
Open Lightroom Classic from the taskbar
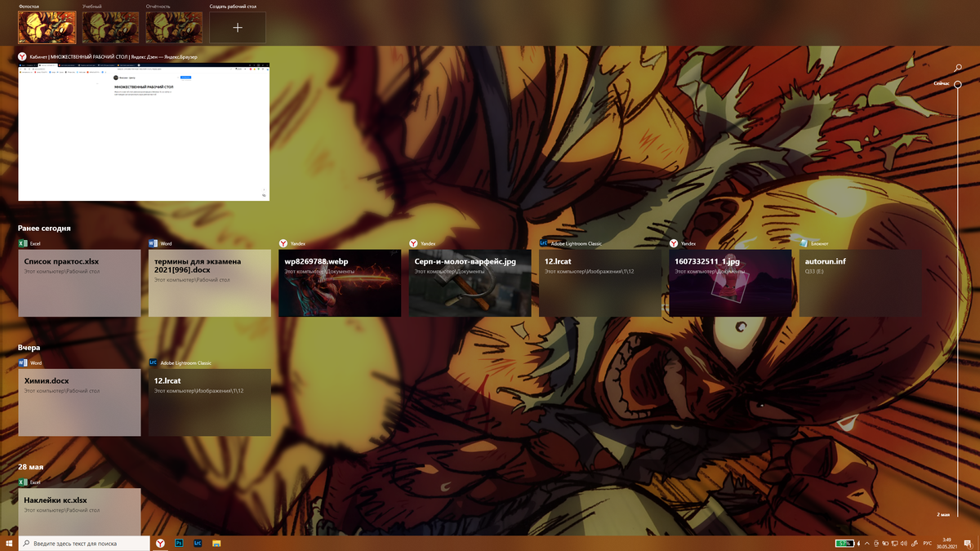point(198,543)
